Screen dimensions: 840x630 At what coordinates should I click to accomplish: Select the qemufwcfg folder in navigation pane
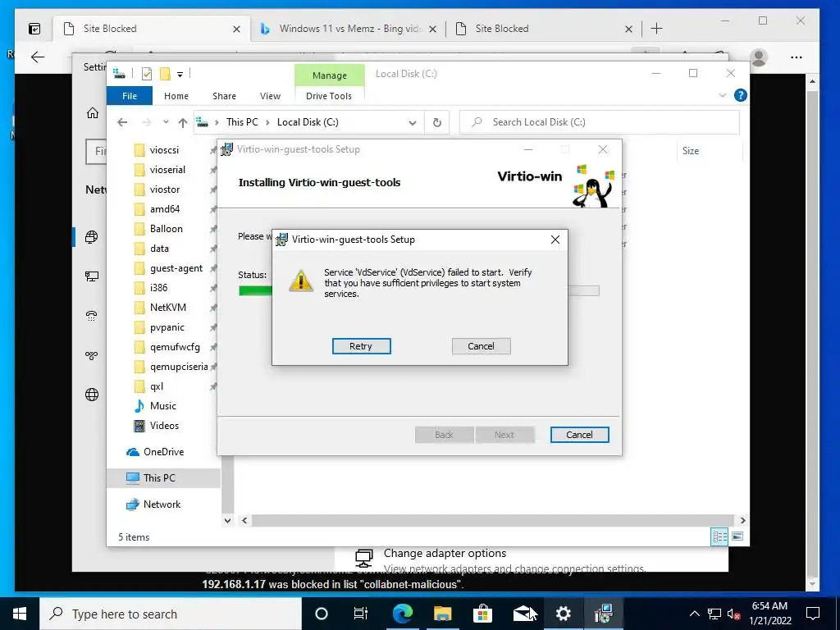pyautogui.click(x=175, y=347)
